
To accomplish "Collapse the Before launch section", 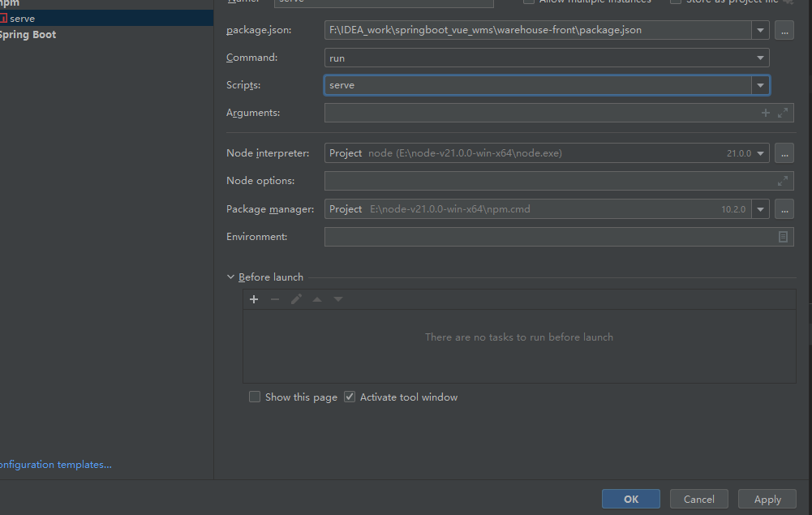I will tap(231, 277).
